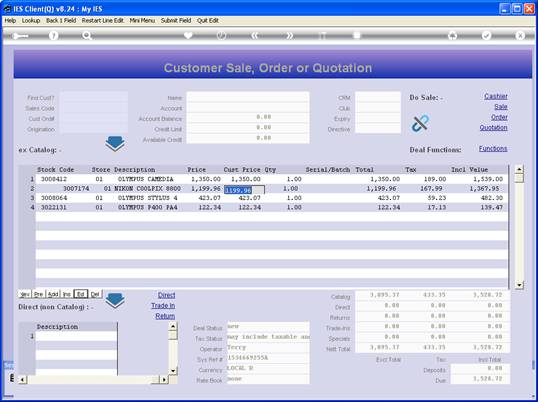The width and height of the screenshot is (538, 402).
Task: Open the Mini Menu item
Action: (142, 21)
